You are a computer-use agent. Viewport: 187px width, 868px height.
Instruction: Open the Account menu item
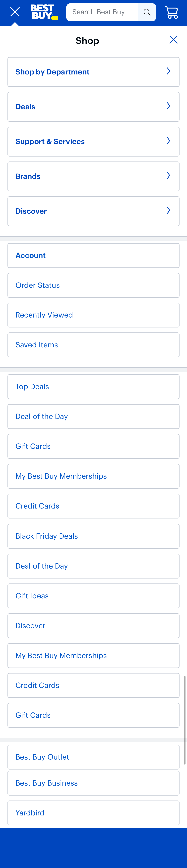(93, 255)
